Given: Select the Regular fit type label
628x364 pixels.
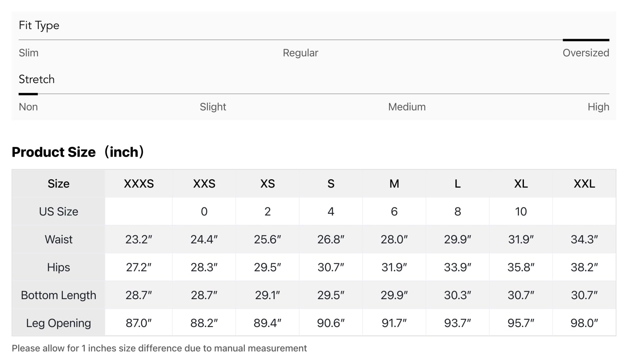Looking at the screenshot, I should coord(300,53).
